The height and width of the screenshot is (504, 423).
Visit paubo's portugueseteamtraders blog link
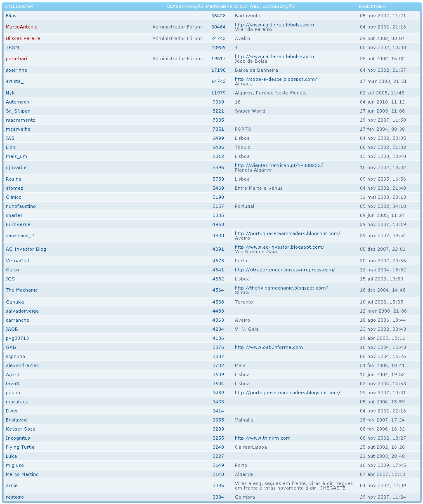(x=288, y=393)
